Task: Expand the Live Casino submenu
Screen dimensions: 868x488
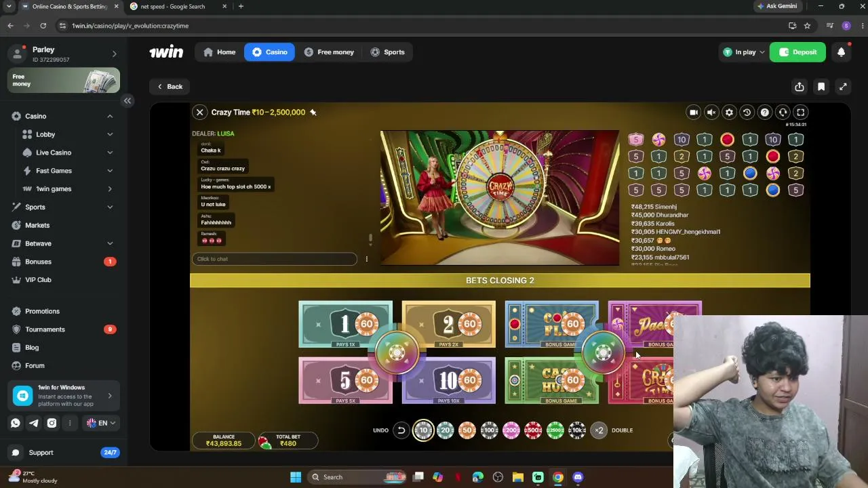Action: click(110, 153)
